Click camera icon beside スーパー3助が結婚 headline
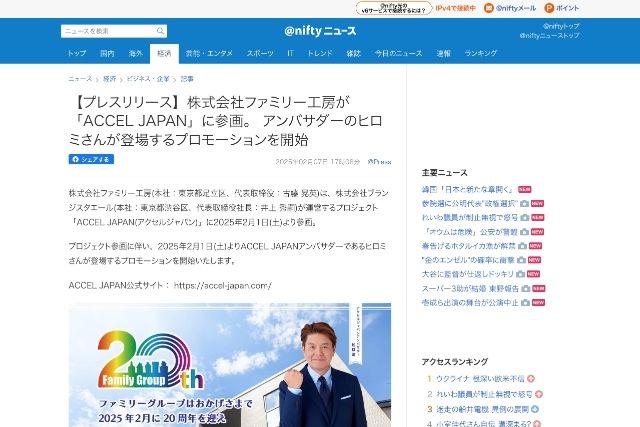 click(x=526, y=289)
